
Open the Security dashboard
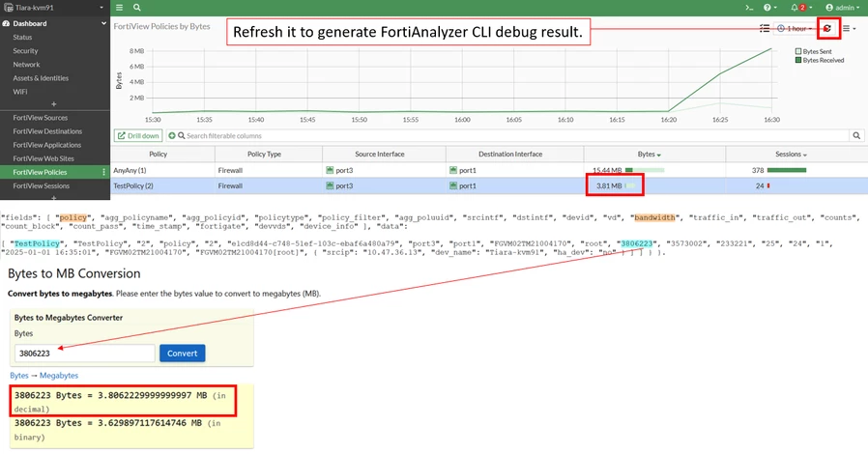pos(25,51)
